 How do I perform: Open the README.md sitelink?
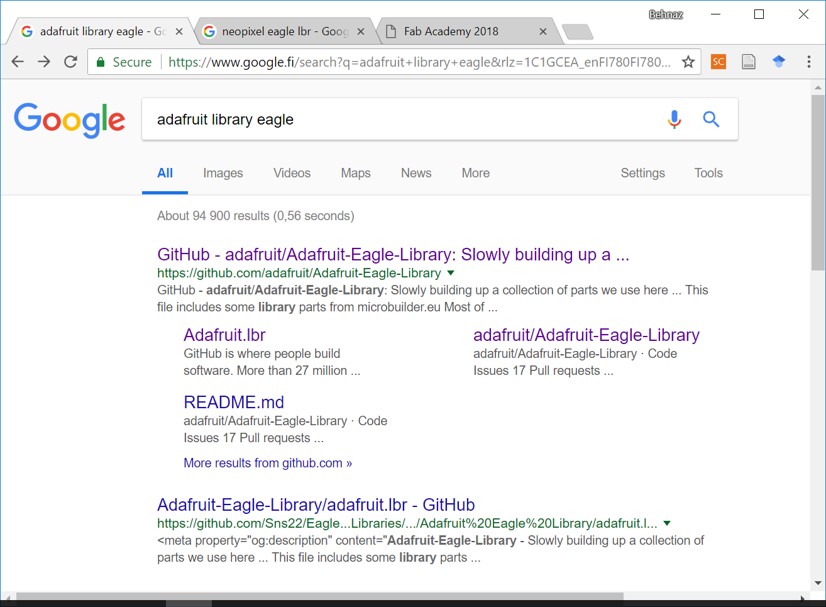tap(234, 403)
